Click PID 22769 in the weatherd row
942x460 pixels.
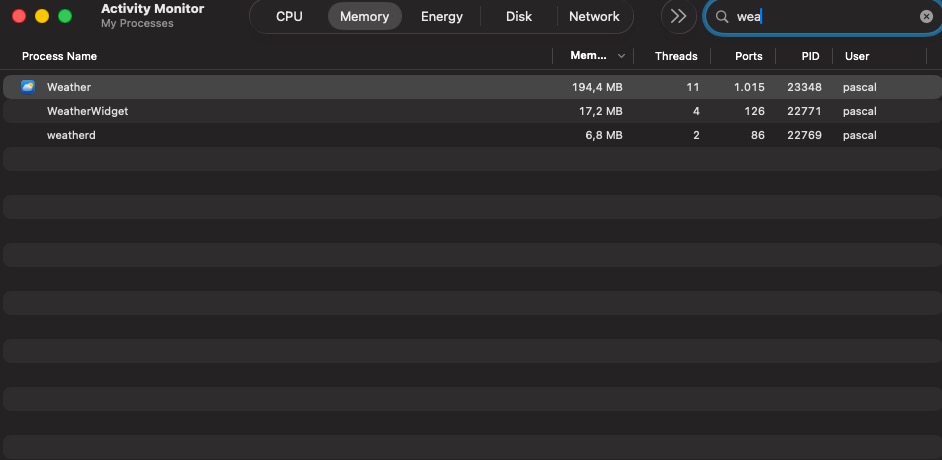(x=804, y=135)
